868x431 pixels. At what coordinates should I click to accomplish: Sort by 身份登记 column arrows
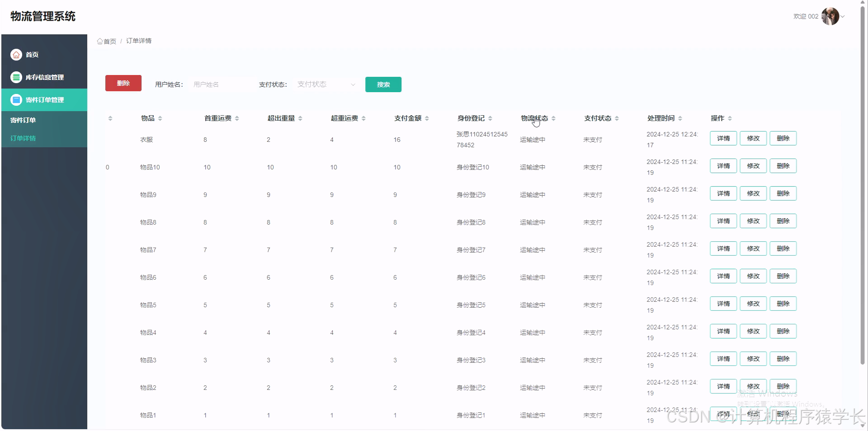[x=490, y=118]
